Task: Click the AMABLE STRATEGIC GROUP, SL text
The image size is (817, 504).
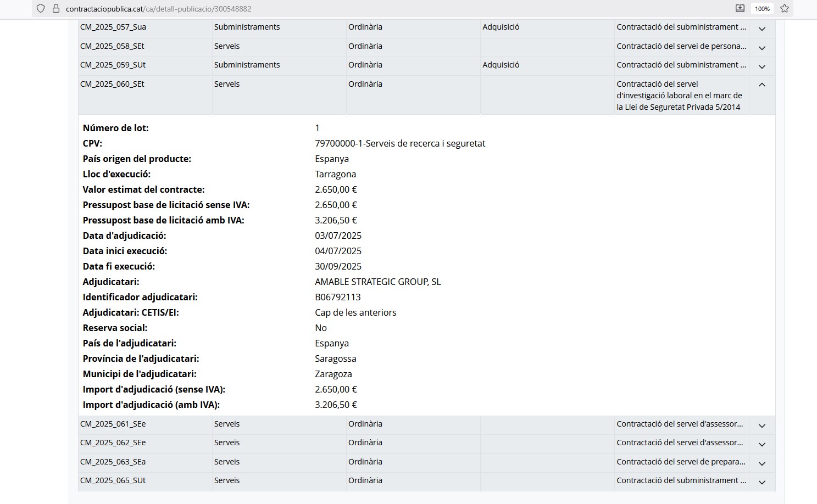Action: pyautogui.click(x=377, y=282)
